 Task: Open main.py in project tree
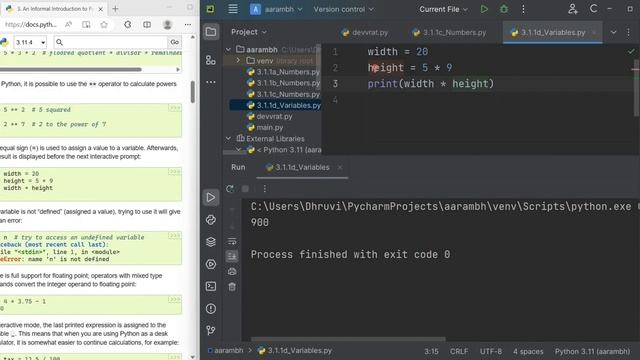point(265,127)
